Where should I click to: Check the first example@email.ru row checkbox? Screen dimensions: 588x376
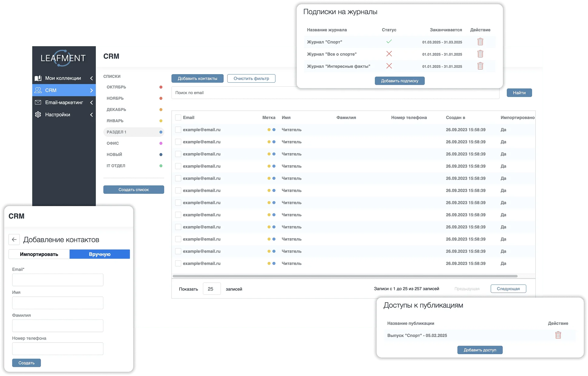[x=178, y=129]
